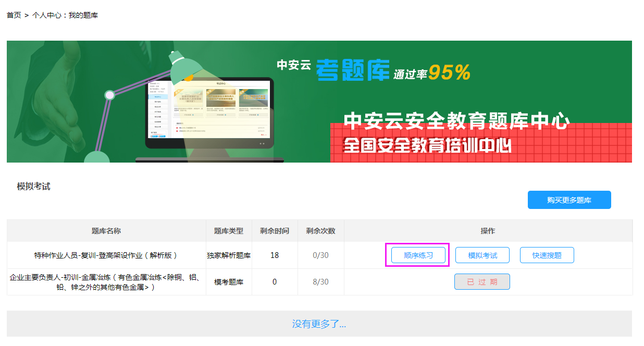
Task: Click the 已过期 button
Action: pos(482,282)
